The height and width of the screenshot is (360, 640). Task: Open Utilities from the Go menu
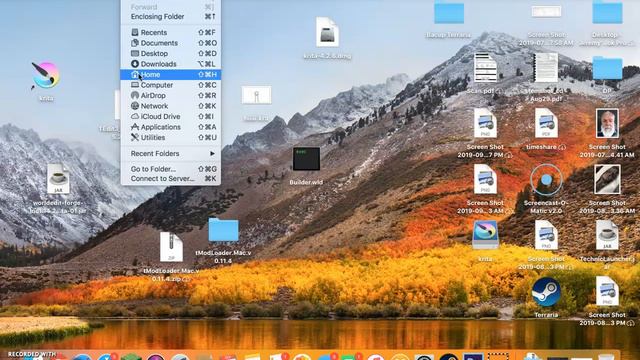coord(171,138)
